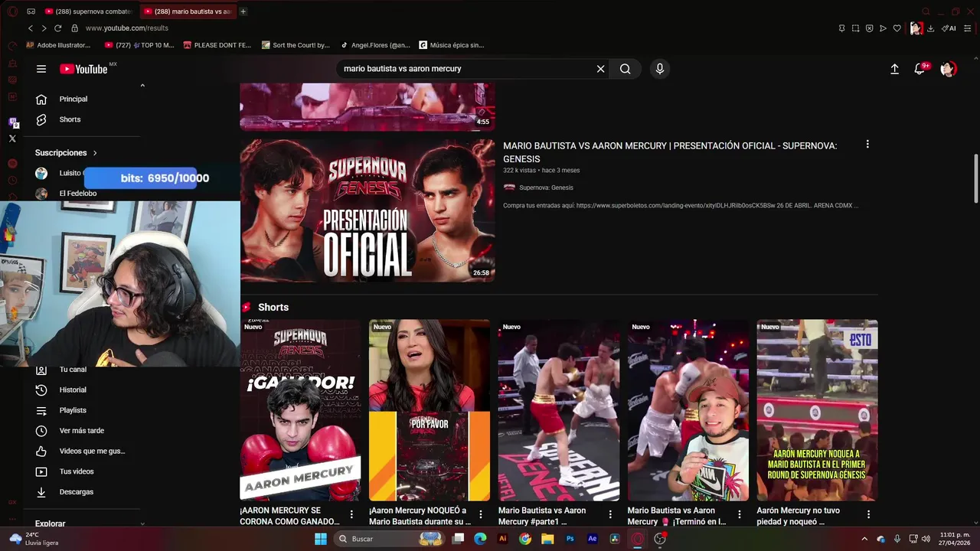The image size is (980, 551).
Task: Open Tu canal in the sidebar
Action: click(x=73, y=370)
